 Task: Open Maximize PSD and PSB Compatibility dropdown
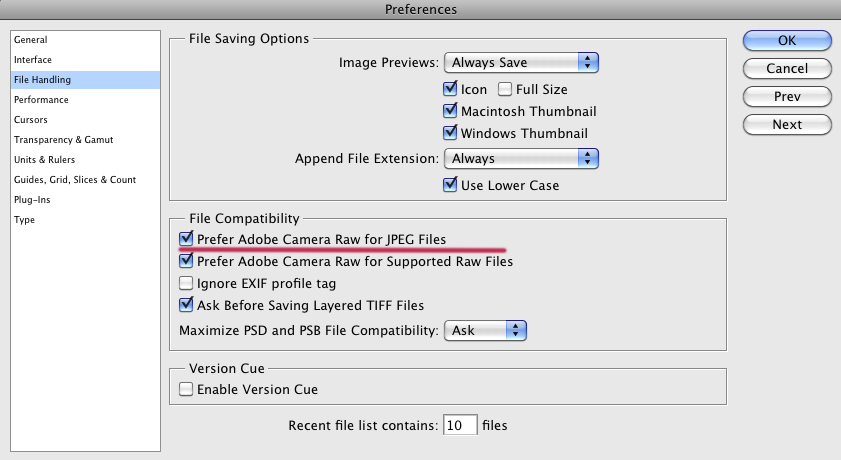(x=485, y=330)
